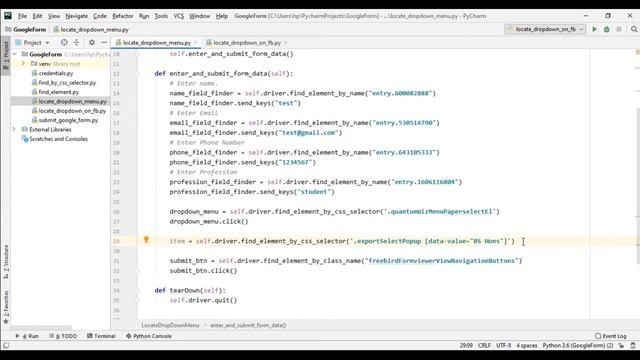
Task: Fold the enter_and_submit_form_data method
Action: 138,74
